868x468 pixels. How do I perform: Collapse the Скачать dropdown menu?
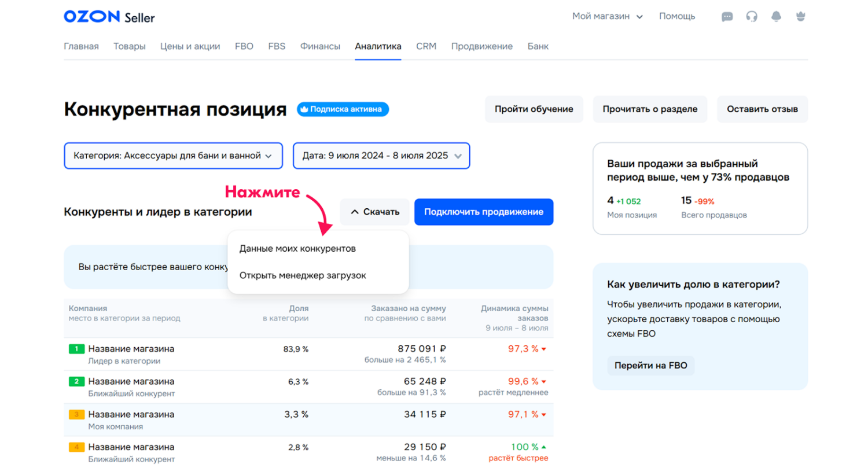coord(374,212)
